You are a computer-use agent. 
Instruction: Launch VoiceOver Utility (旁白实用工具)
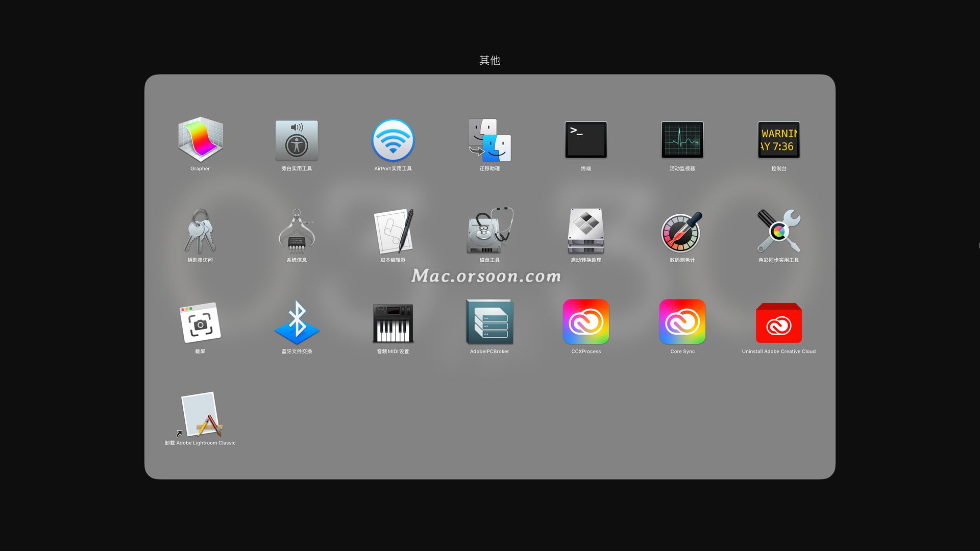[297, 140]
